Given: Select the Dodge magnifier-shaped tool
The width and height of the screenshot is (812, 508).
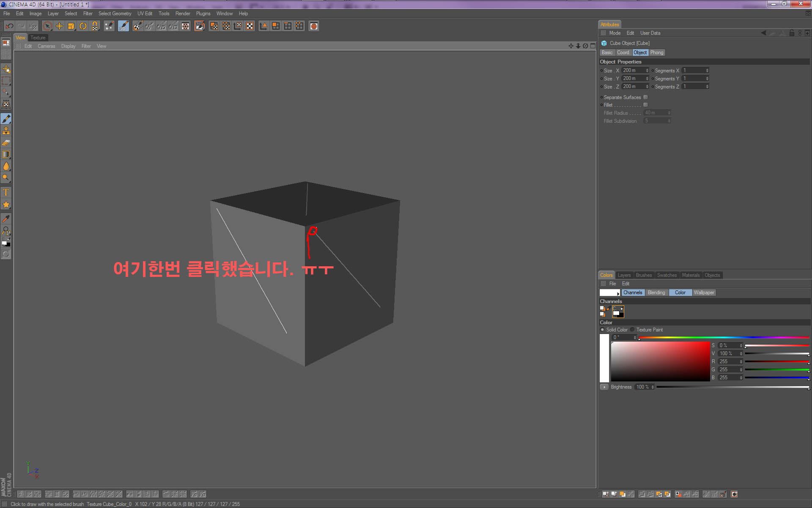Looking at the screenshot, I should point(6,178).
